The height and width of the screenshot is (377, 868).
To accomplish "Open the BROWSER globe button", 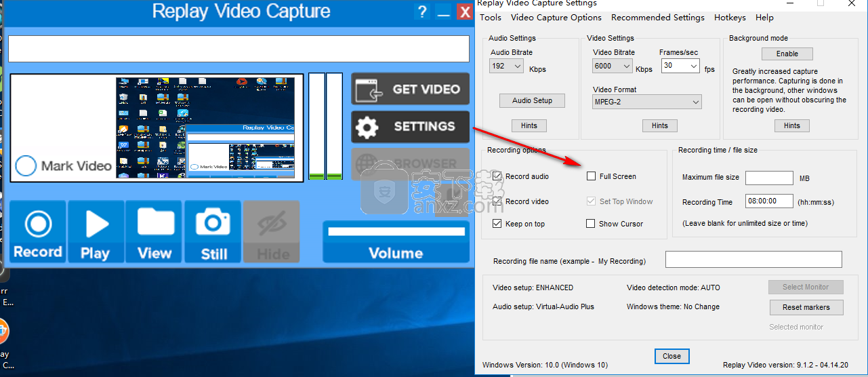I will 410,163.
